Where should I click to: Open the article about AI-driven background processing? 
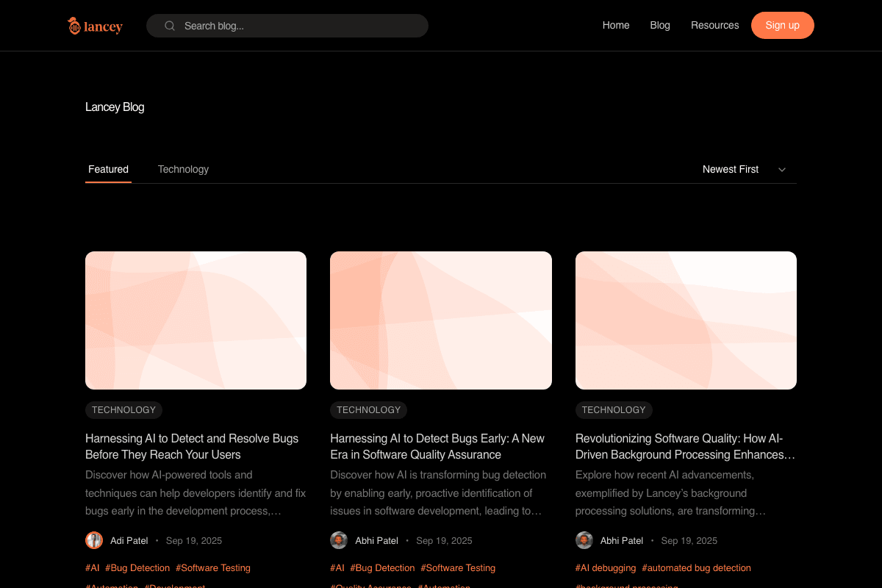click(x=684, y=446)
